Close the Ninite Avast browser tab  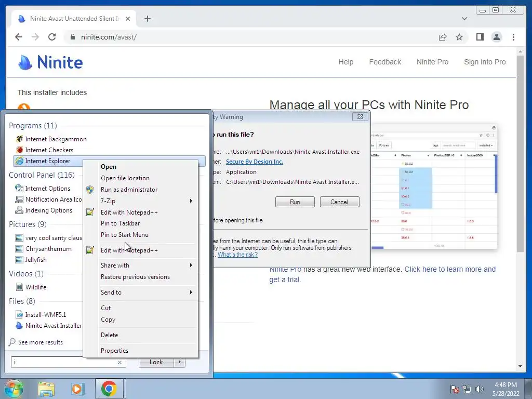[x=128, y=19]
